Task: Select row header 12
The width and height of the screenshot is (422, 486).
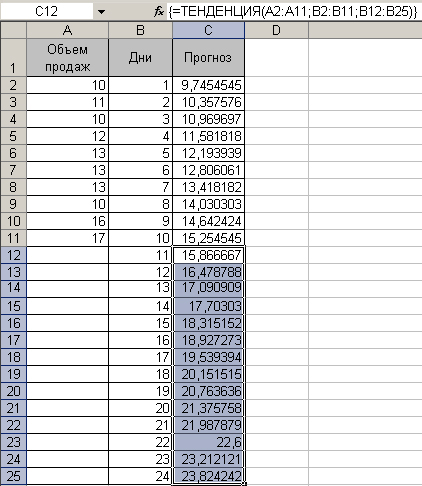Action: 13,255
